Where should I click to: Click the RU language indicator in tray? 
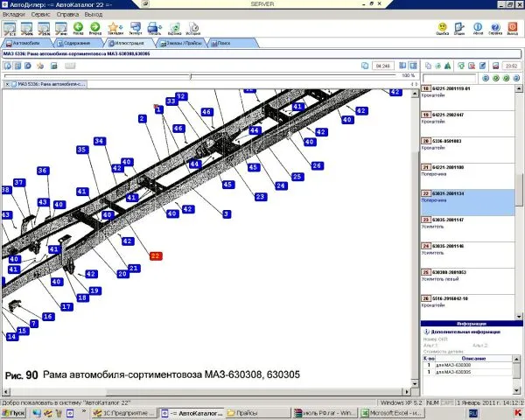click(473, 413)
